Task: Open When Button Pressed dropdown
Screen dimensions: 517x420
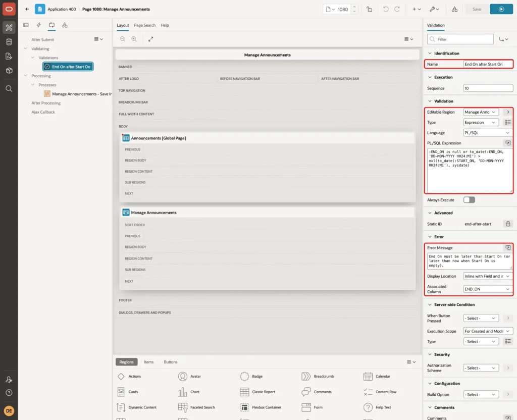Action: (x=481, y=318)
